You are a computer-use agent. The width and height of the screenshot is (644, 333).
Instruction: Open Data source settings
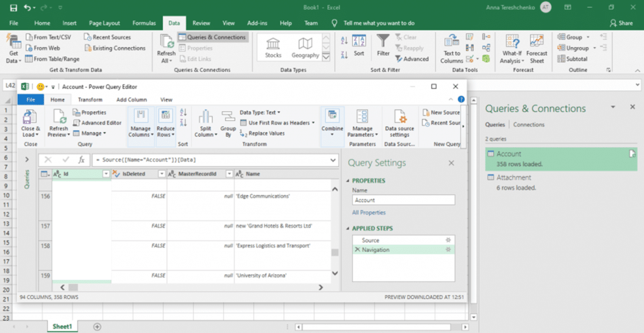tap(399, 123)
